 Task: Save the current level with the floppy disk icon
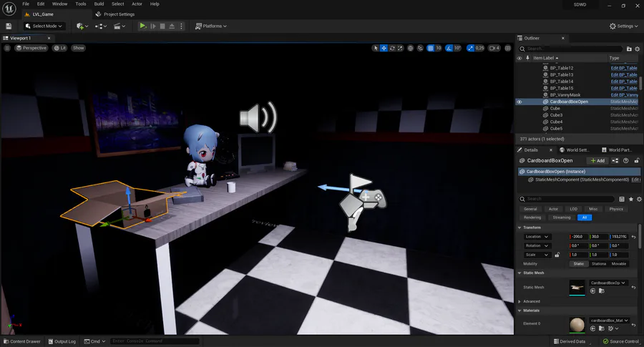point(9,26)
